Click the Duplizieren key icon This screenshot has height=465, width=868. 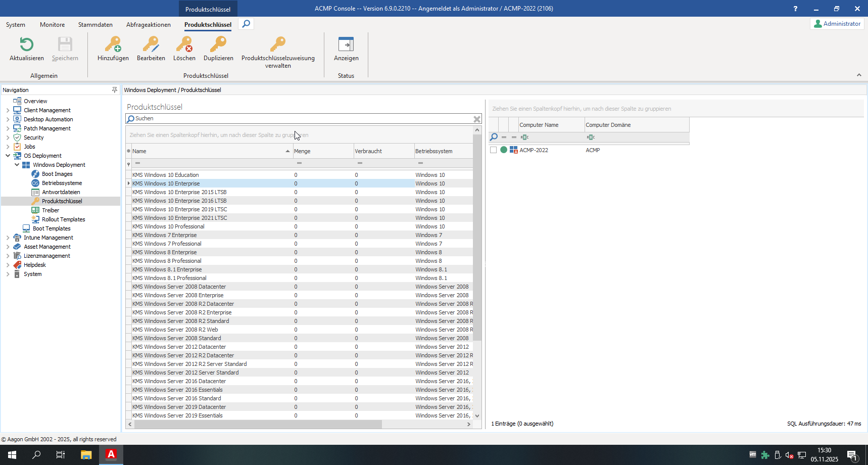(218, 45)
